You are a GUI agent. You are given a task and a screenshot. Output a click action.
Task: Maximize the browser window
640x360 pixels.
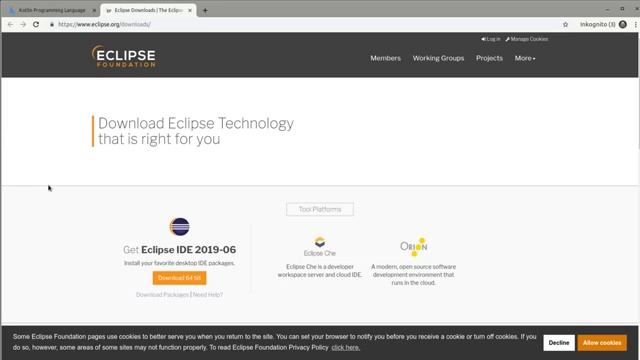coord(622,9)
